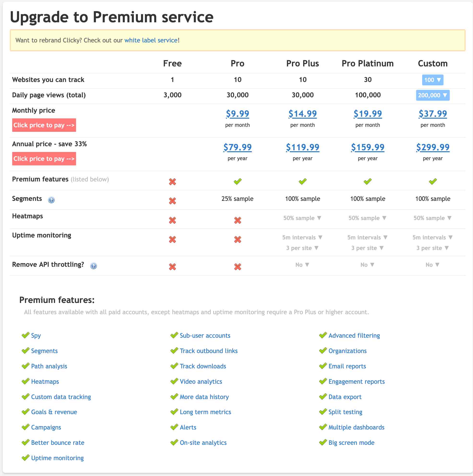Open Pro Platinum 5m intervals dropdown
This screenshot has height=476, width=473.
point(367,238)
